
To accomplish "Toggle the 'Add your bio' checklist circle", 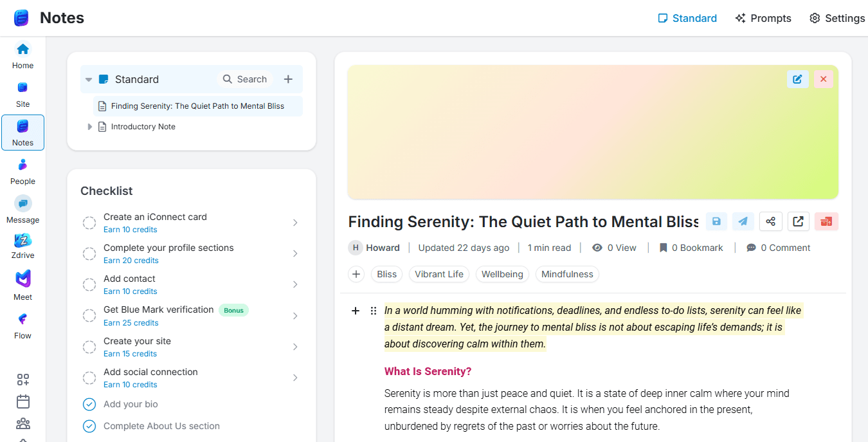I will (89, 405).
